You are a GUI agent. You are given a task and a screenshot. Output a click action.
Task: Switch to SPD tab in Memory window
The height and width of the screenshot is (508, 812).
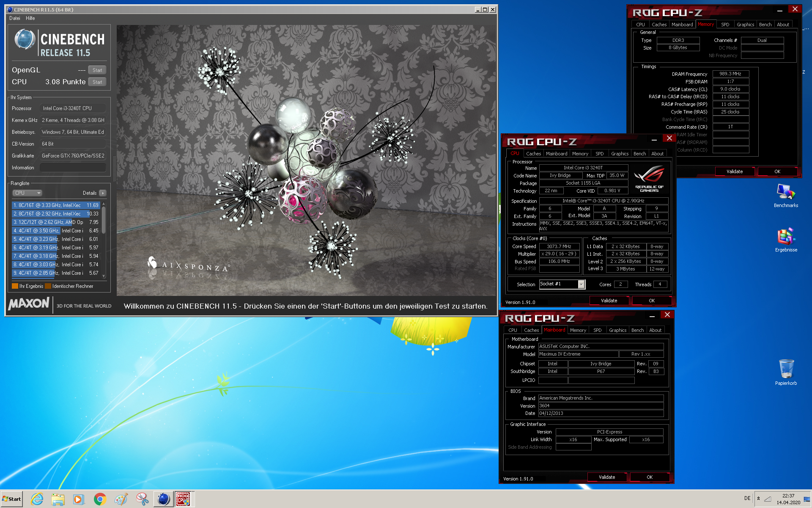725,25
